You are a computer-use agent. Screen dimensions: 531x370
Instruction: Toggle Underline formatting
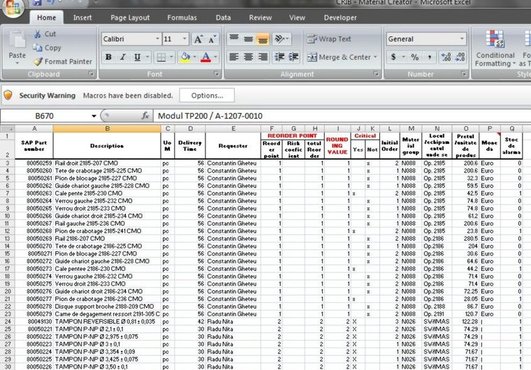point(137,57)
